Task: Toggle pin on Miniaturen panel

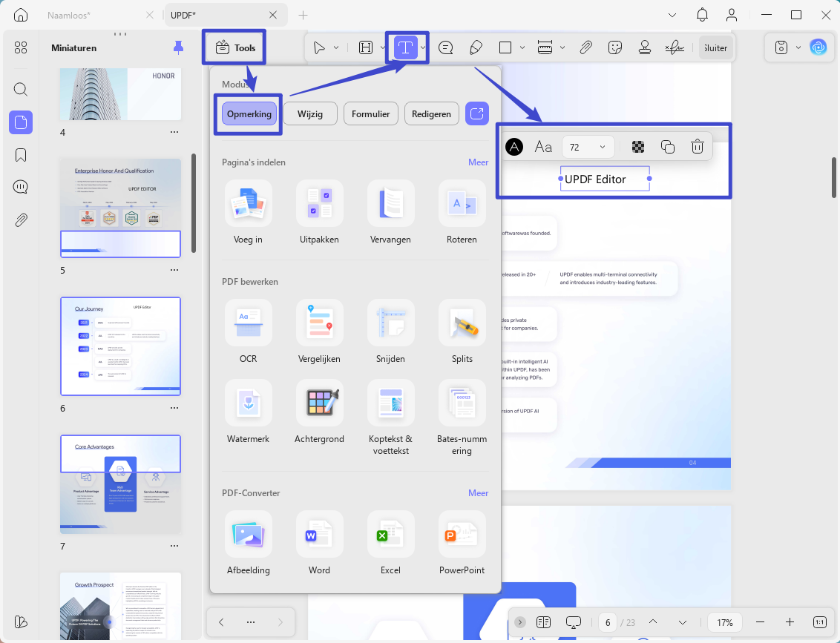Action: (x=178, y=47)
